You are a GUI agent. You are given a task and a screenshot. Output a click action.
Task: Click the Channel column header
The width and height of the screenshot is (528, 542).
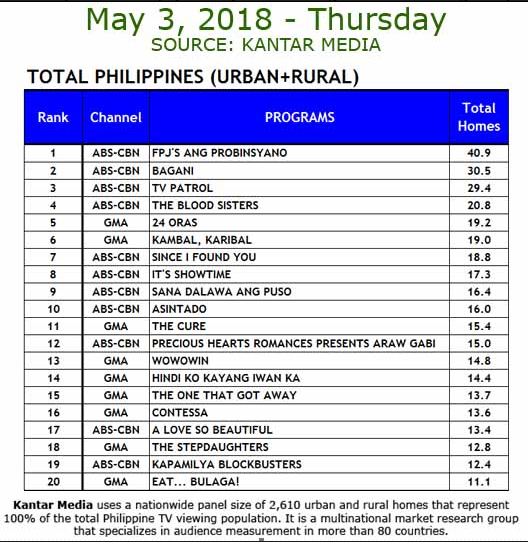tap(116, 117)
